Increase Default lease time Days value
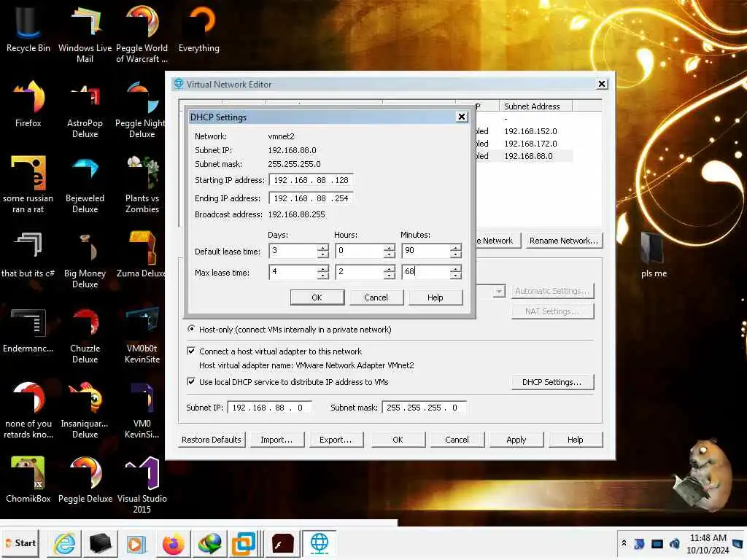Image resolution: width=747 pixels, height=560 pixels. [x=323, y=248]
